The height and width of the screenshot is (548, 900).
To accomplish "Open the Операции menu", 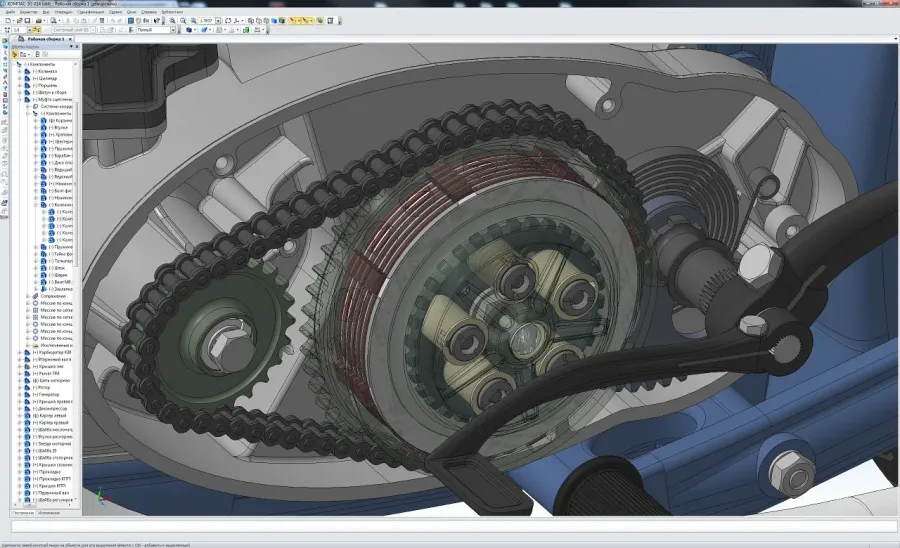I will [64, 12].
